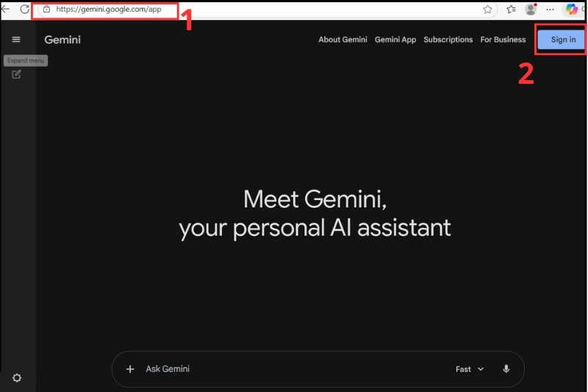Open the Copilot sidebar icon
The width and height of the screenshot is (588, 392).
(572, 10)
